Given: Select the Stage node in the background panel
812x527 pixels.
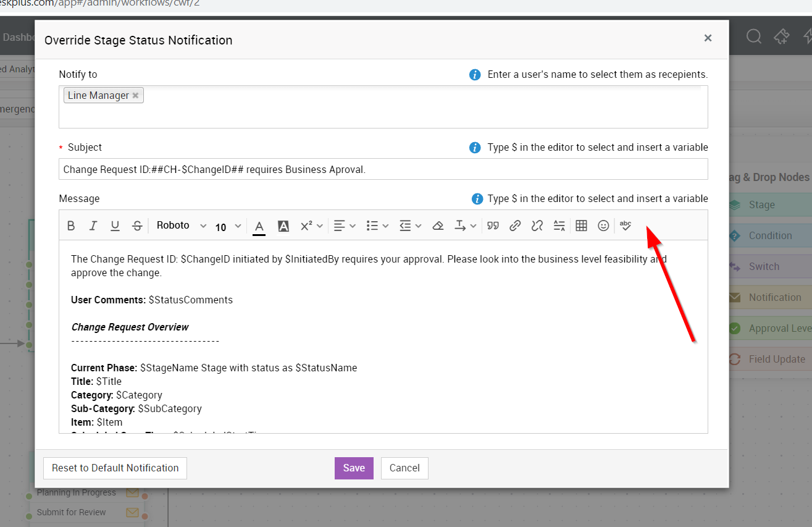Looking at the screenshot, I should [771, 205].
